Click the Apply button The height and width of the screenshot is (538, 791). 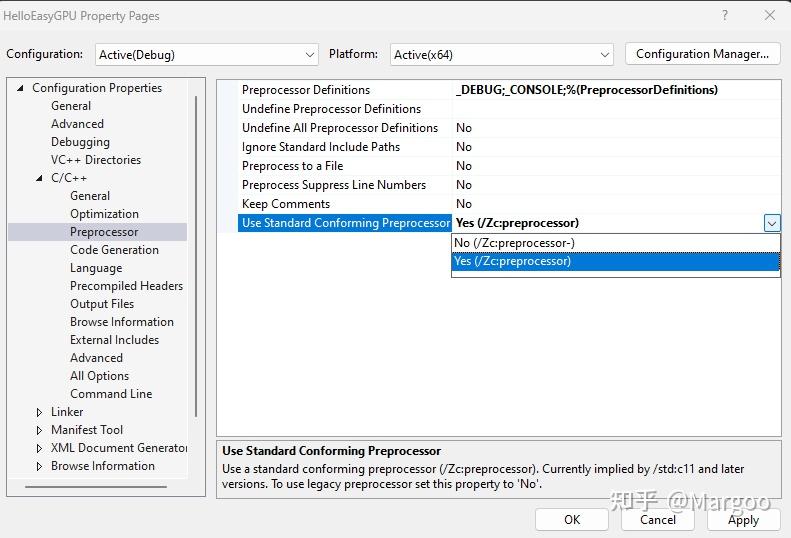tap(744, 520)
